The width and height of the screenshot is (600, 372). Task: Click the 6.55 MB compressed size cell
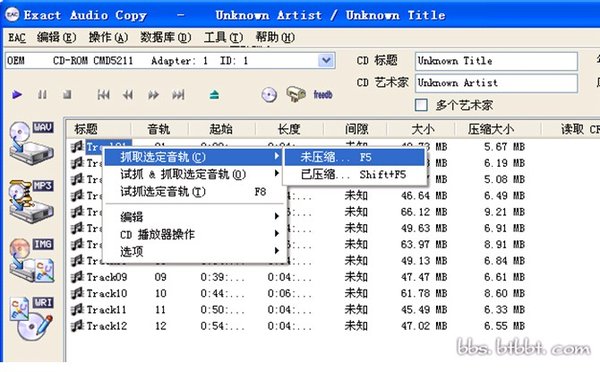pyautogui.click(x=504, y=326)
